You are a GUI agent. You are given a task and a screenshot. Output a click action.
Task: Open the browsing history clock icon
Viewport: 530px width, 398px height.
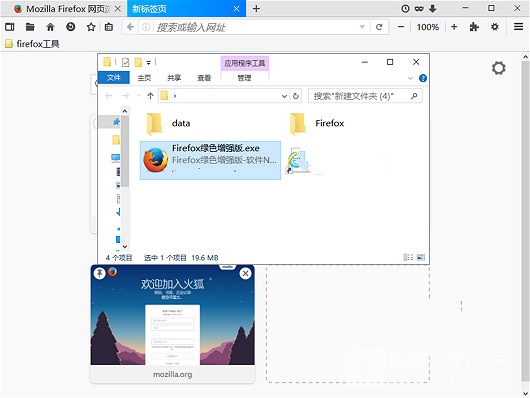[71, 27]
